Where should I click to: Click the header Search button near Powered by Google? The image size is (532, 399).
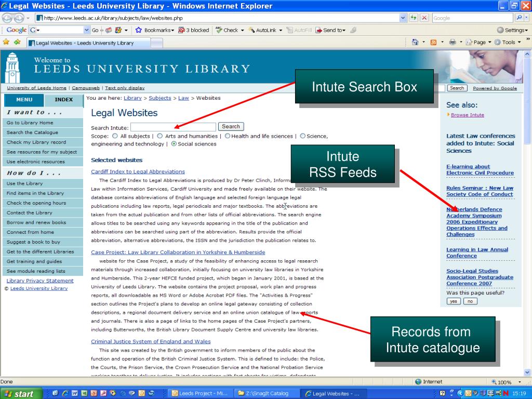(457, 88)
